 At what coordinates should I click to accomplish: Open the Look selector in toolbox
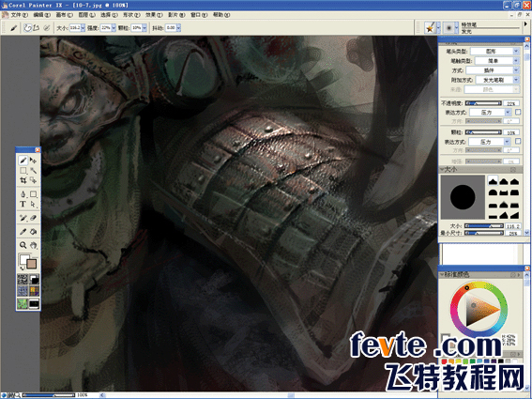coord(23,303)
